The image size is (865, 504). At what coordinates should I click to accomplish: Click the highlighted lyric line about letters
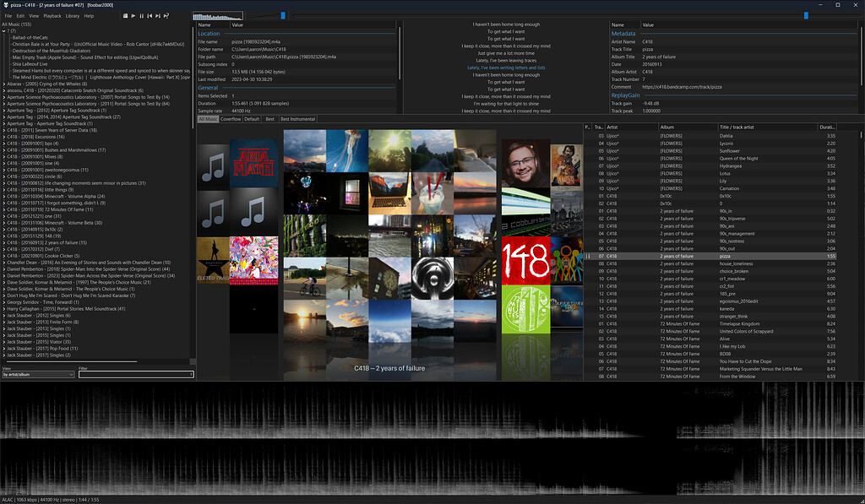[506, 68]
